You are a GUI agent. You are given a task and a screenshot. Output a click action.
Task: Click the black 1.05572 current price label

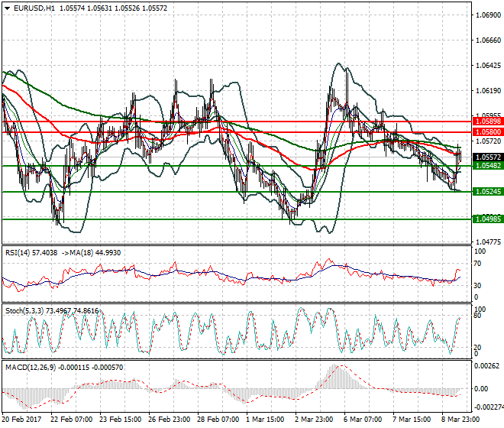click(488, 157)
